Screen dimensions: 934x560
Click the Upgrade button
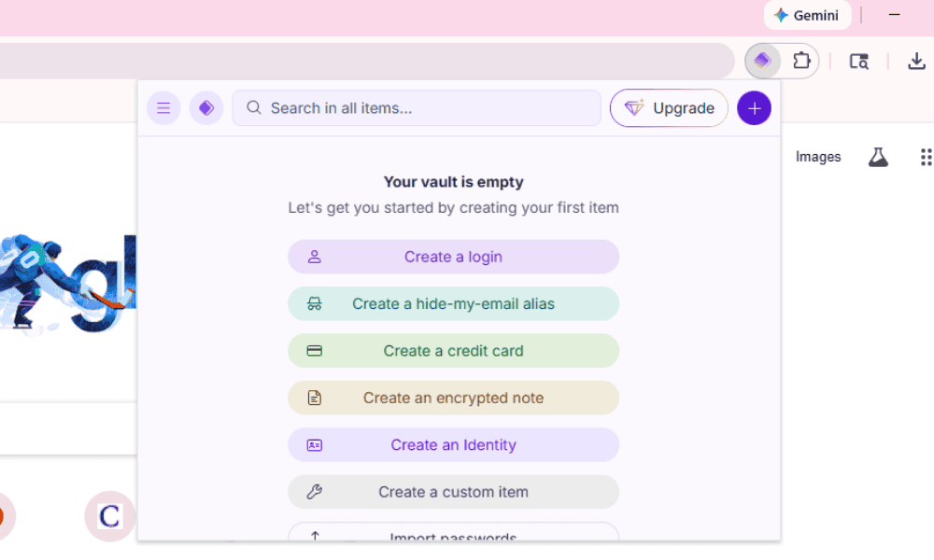click(669, 108)
